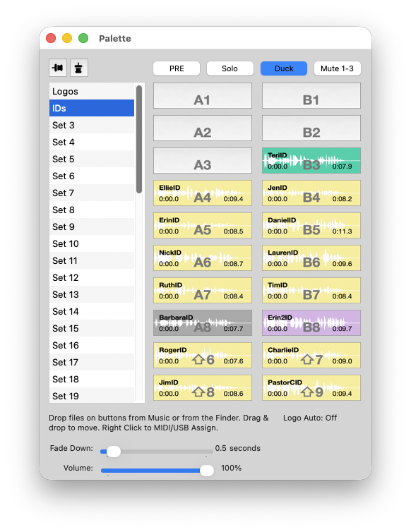
Task: Play the PastorCID pad
Action: pyautogui.click(x=311, y=388)
